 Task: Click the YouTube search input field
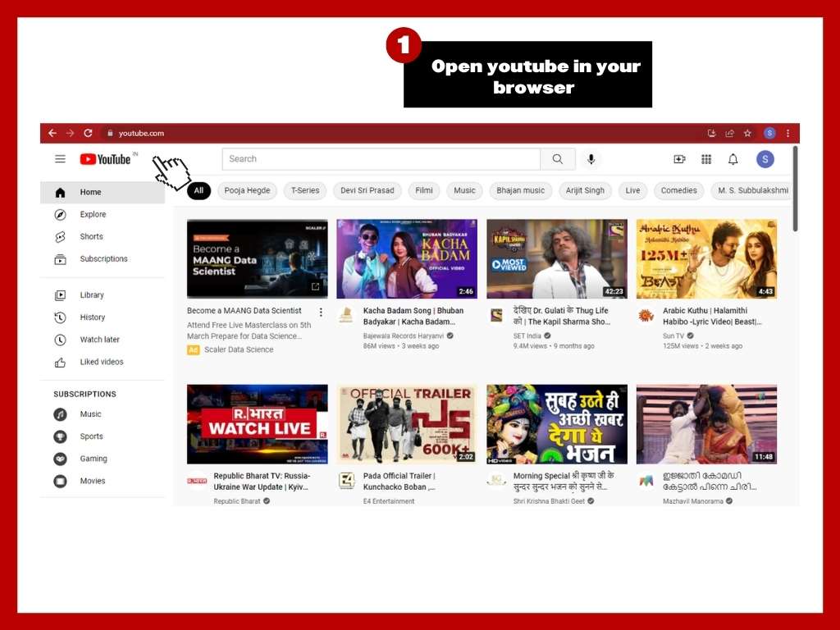[381, 159]
